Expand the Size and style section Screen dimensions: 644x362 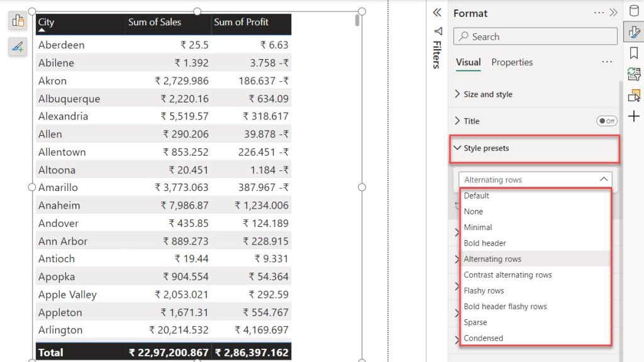(457, 94)
